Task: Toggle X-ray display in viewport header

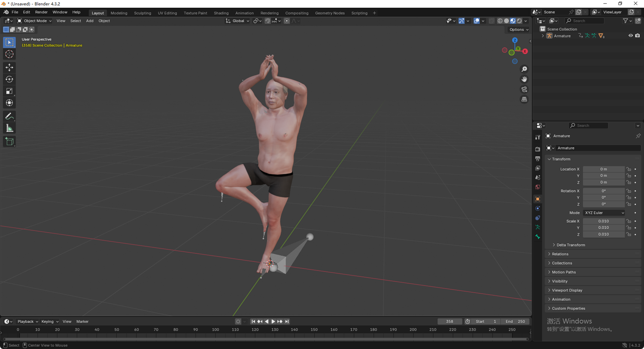Action: (x=492, y=21)
